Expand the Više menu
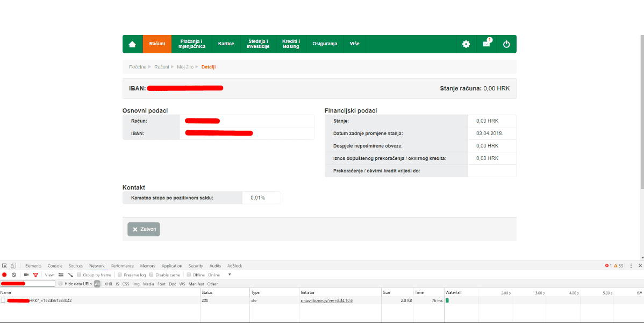Image resolution: width=644 pixels, height=323 pixels. pyautogui.click(x=354, y=44)
